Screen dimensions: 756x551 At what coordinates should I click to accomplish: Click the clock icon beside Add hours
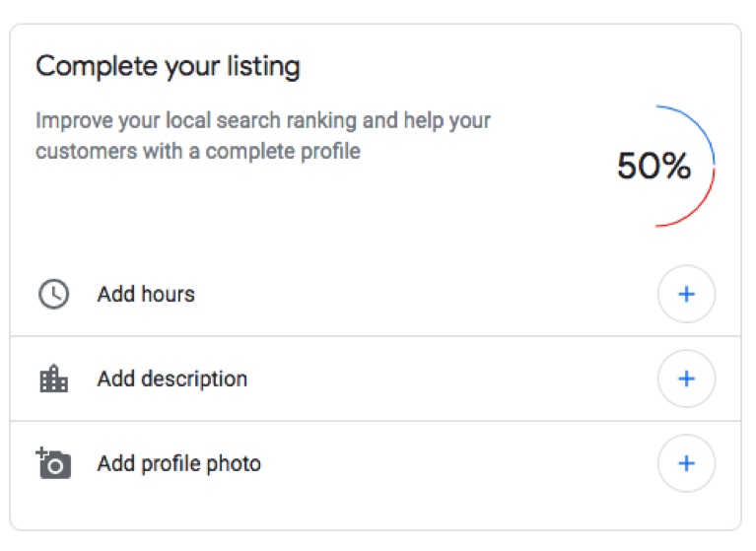(x=53, y=294)
